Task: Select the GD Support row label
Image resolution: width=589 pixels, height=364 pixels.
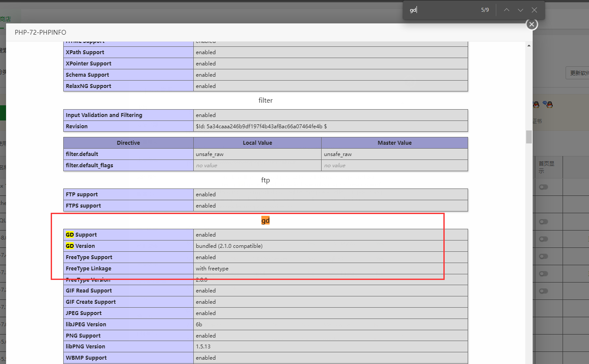Action: (81, 234)
